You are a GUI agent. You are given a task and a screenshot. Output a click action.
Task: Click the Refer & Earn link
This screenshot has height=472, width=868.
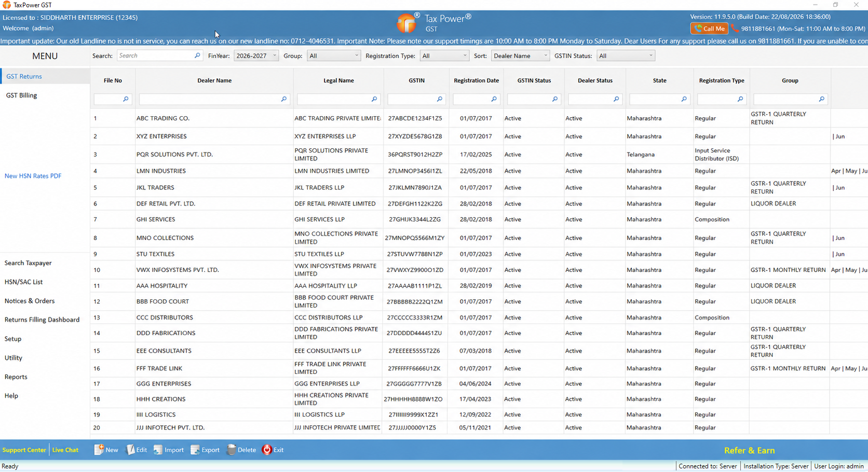750,450
